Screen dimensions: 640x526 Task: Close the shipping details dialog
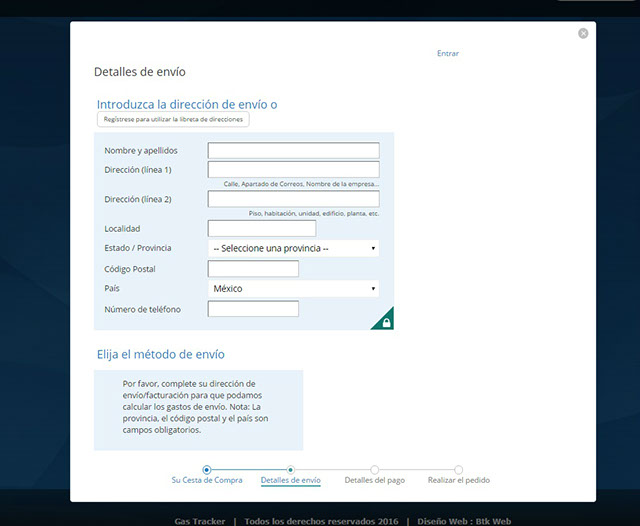(x=583, y=33)
